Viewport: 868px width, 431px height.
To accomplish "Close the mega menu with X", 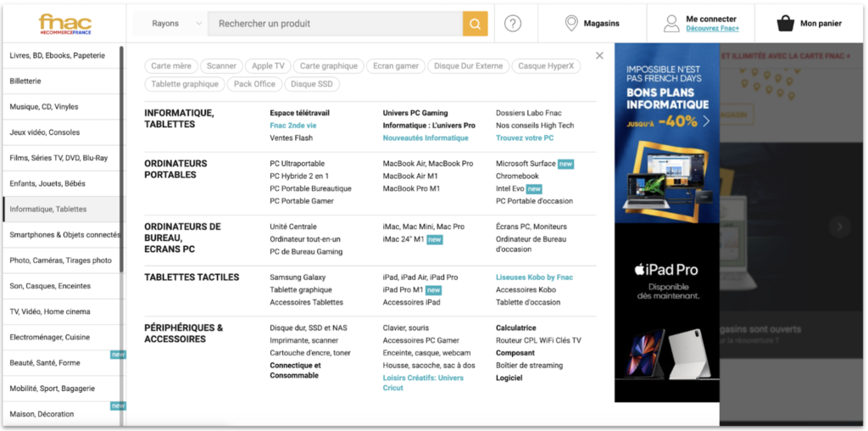I will click(x=599, y=56).
